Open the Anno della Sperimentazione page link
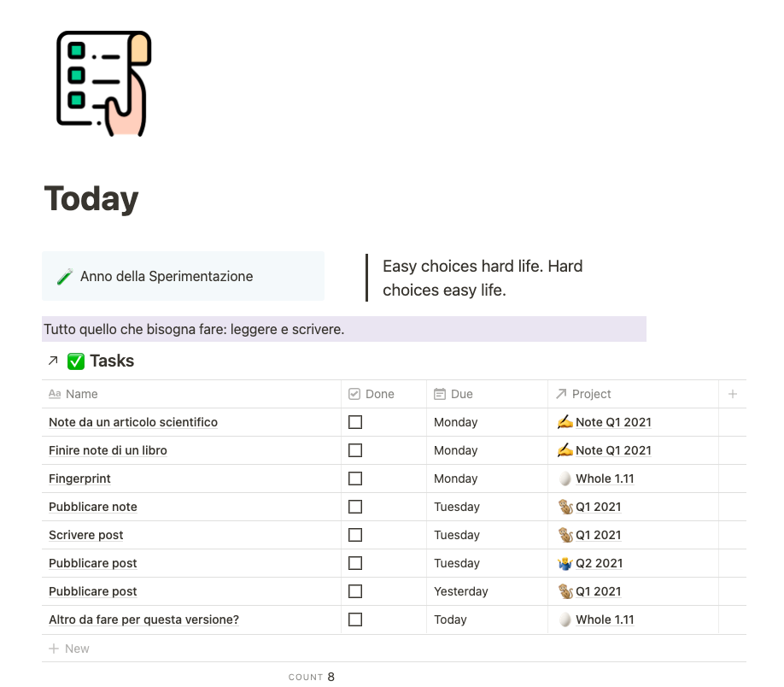This screenshot has height=687, width=784. (x=167, y=277)
